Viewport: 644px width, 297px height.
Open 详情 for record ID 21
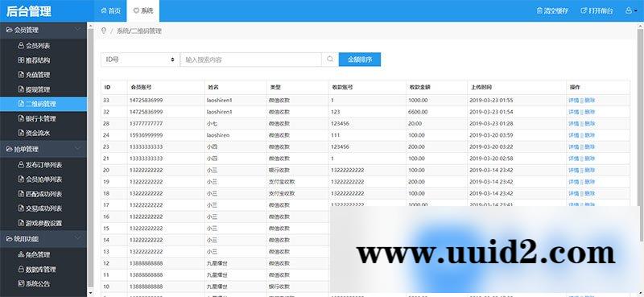tap(573, 158)
